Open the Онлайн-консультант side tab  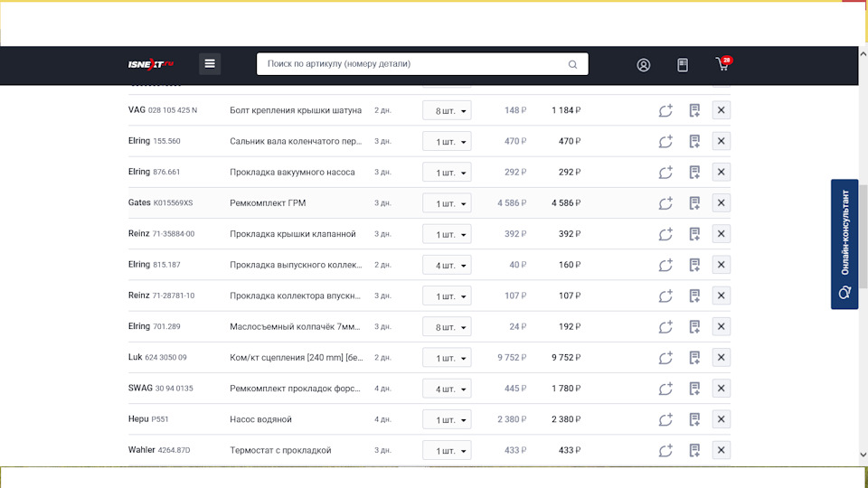click(844, 244)
